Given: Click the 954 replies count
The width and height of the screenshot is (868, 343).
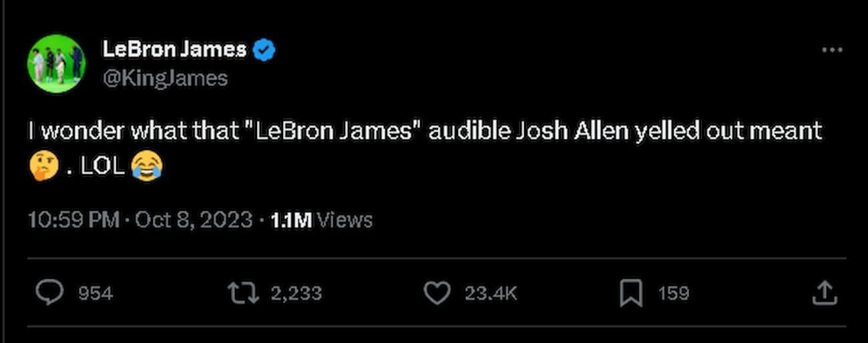Looking at the screenshot, I should pos(95,293).
